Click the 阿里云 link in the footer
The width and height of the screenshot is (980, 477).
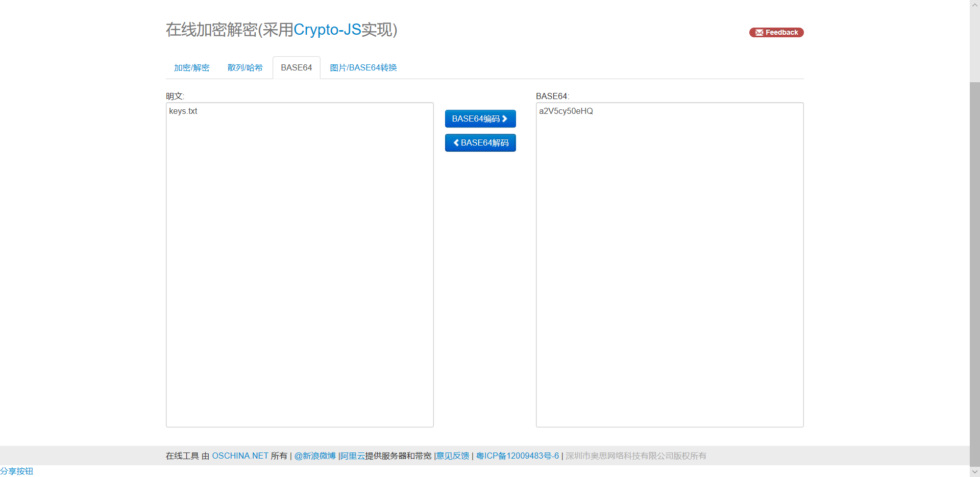click(352, 456)
